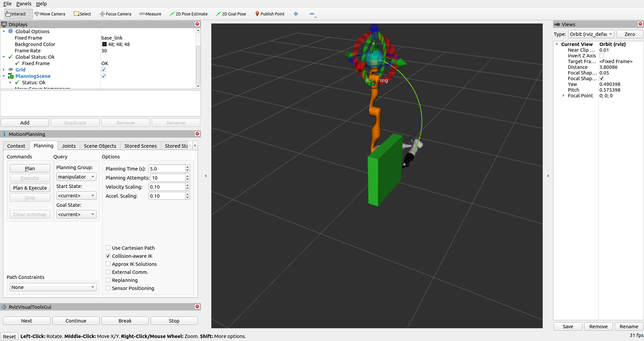
Task: Close the Views panel
Action: tap(640, 24)
